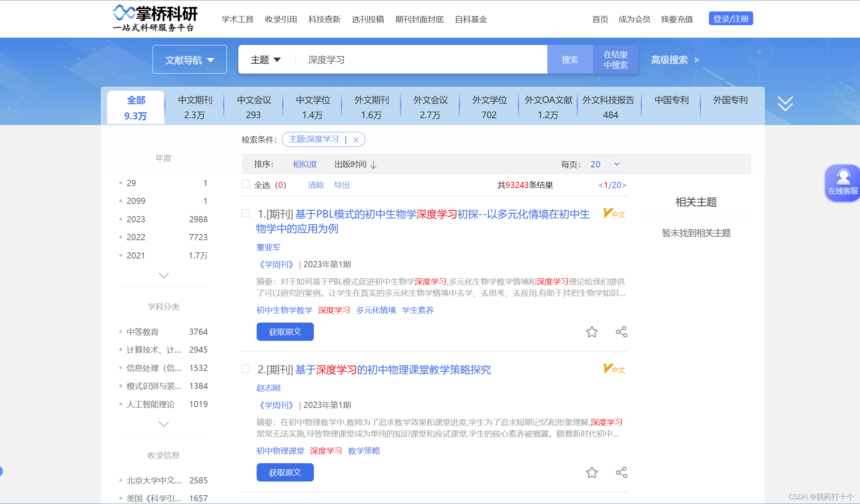Click the favorite star on result 1
The width and height of the screenshot is (860, 504).
pos(592,332)
